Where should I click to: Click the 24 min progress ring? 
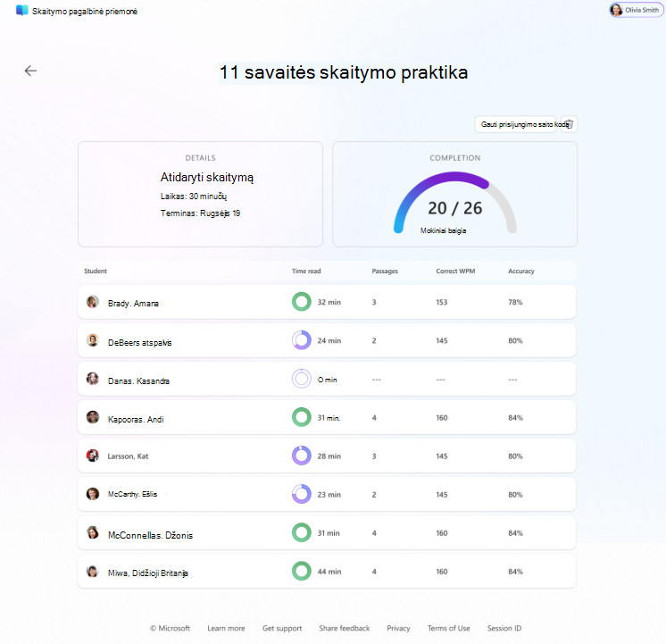[x=302, y=340]
